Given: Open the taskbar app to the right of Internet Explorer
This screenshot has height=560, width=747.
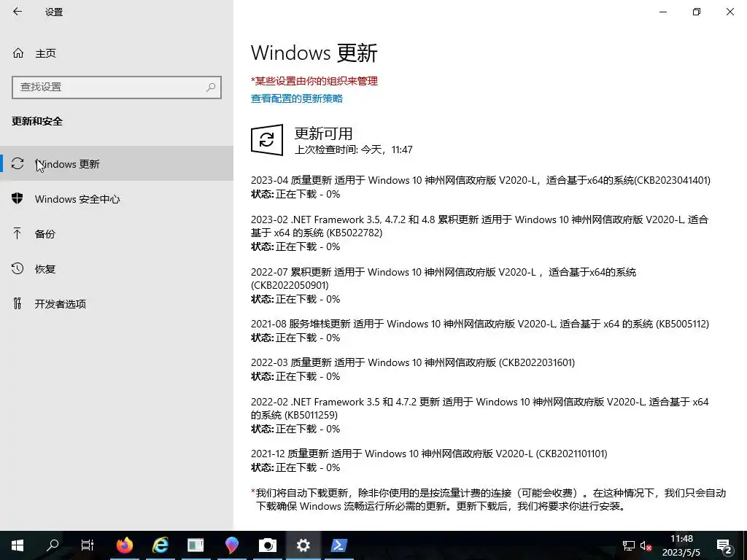Looking at the screenshot, I should [196, 545].
